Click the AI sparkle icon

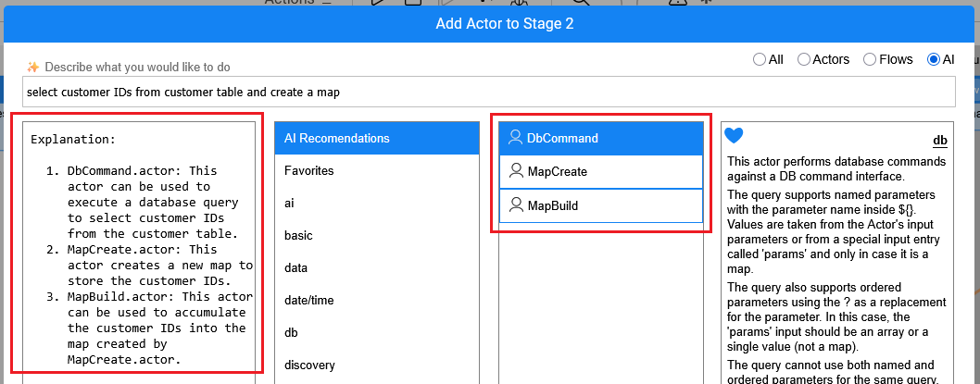[x=33, y=67]
